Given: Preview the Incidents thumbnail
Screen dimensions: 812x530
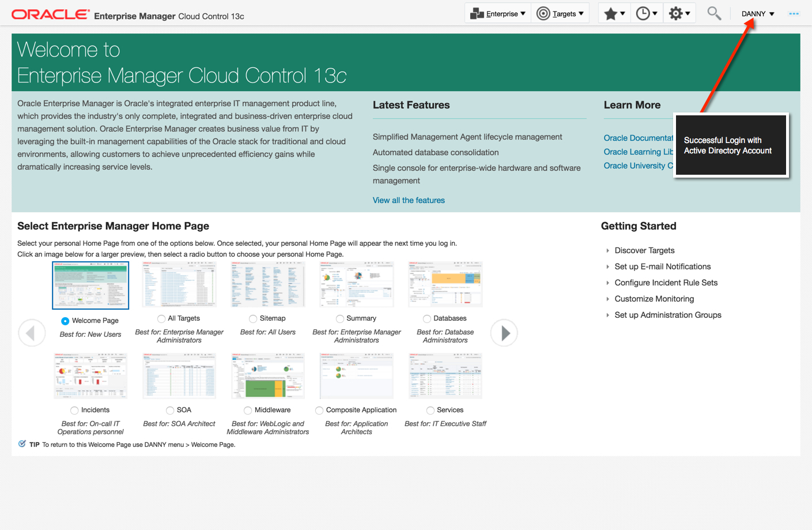Looking at the screenshot, I should coord(90,376).
